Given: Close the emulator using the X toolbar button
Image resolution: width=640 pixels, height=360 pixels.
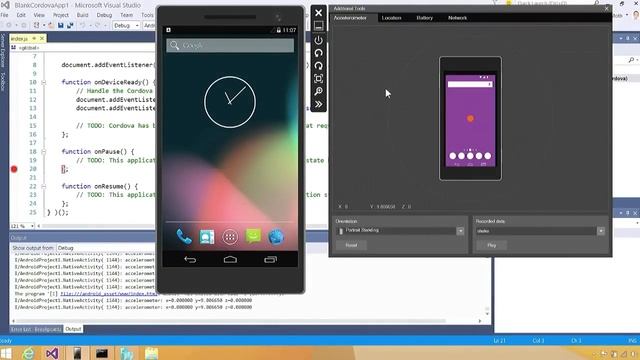Looking at the screenshot, I should coord(318,13).
